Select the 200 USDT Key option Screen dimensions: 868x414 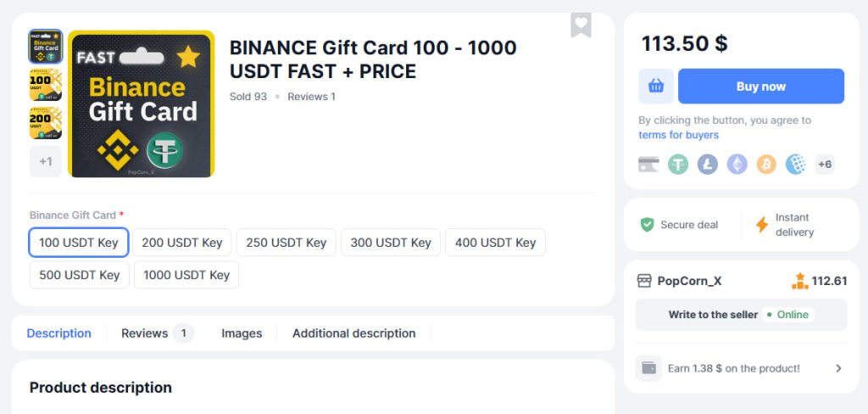pos(182,243)
